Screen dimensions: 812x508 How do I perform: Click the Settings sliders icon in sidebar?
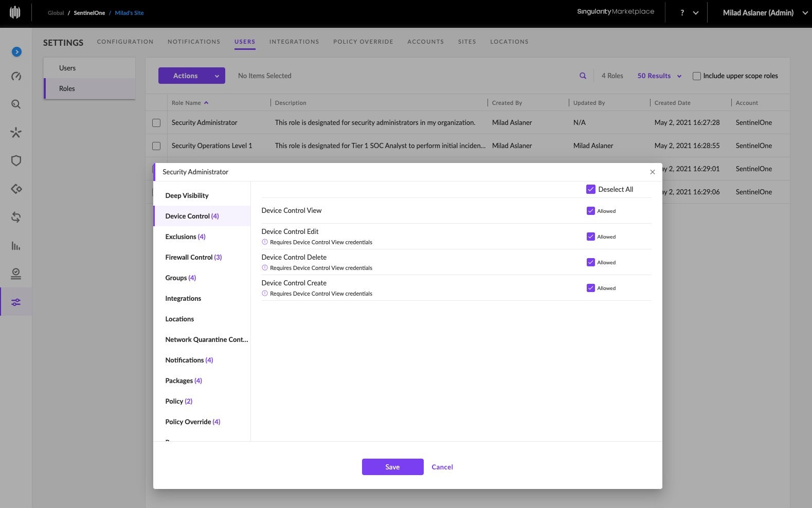click(x=16, y=302)
